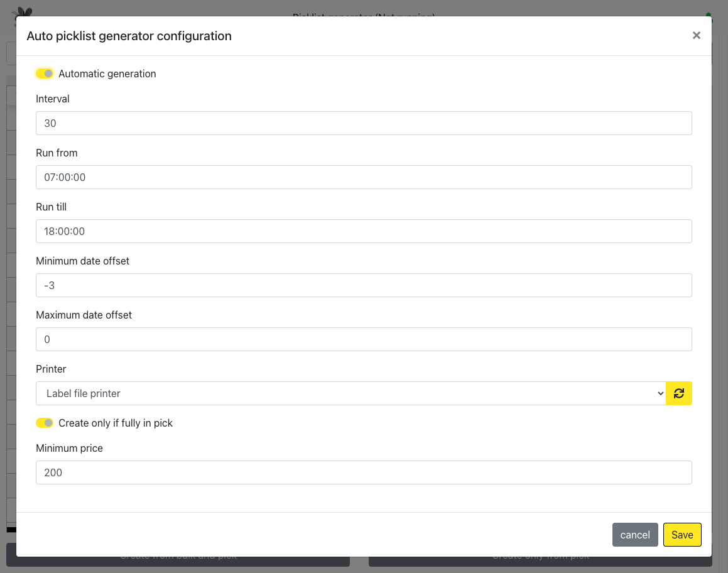Image resolution: width=728 pixels, height=573 pixels.
Task: Open the Printer dropdown
Action: tap(350, 393)
